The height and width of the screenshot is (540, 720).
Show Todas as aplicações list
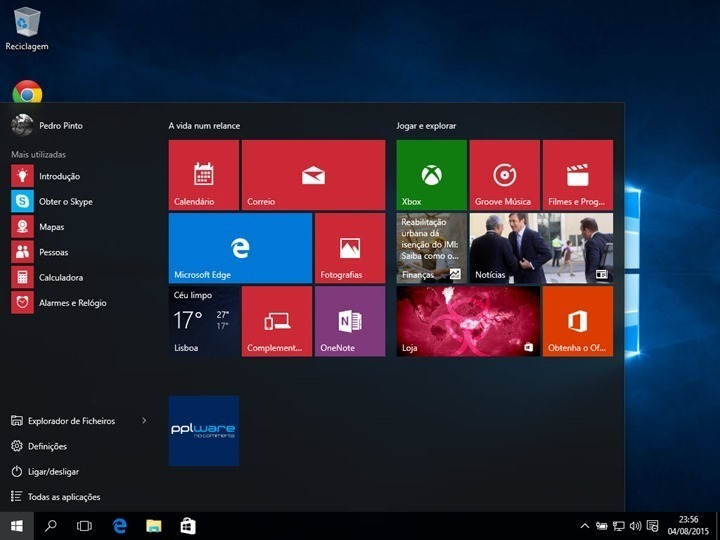tap(56, 496)
